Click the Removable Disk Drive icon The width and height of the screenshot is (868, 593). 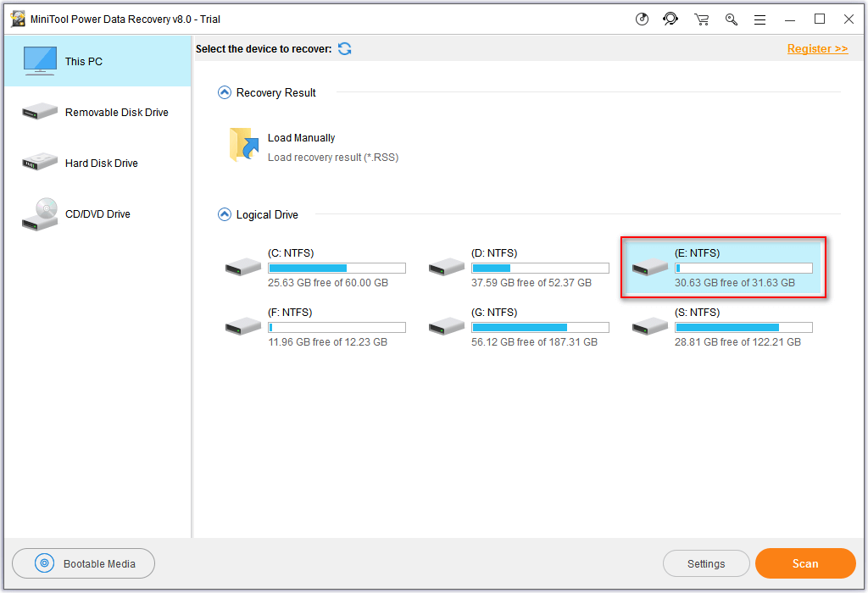pyautogui.click(x=40, y=111)
